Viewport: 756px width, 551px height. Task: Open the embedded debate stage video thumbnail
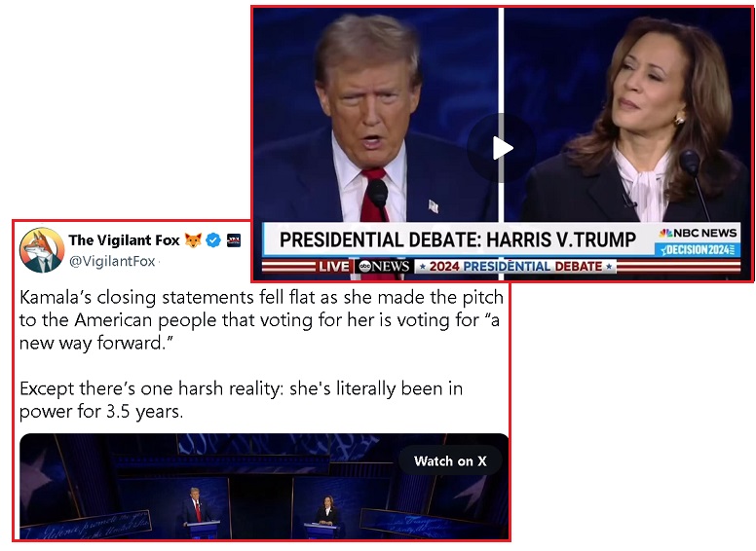[264, 487]
